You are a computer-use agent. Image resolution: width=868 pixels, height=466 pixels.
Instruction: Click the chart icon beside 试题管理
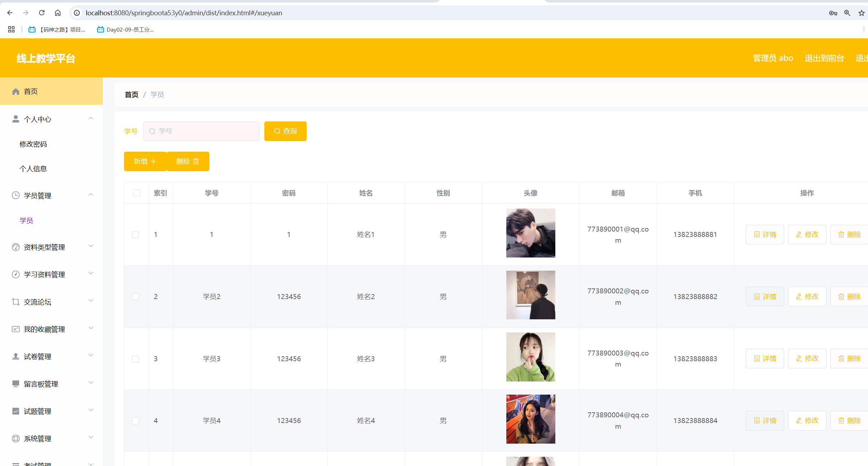tap(16, 411)
